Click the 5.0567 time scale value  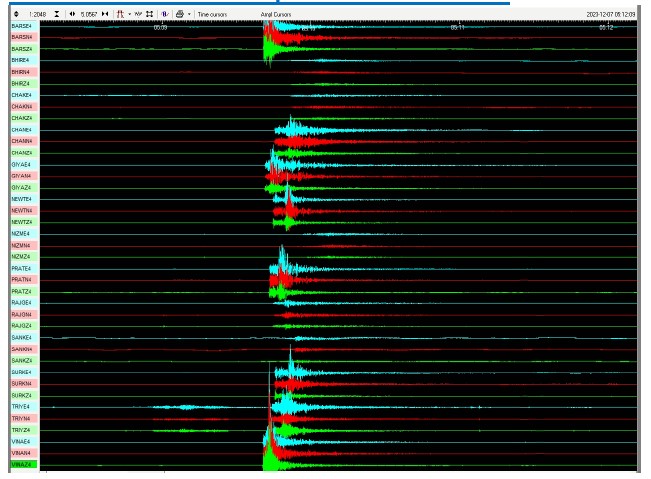point(90,15)
